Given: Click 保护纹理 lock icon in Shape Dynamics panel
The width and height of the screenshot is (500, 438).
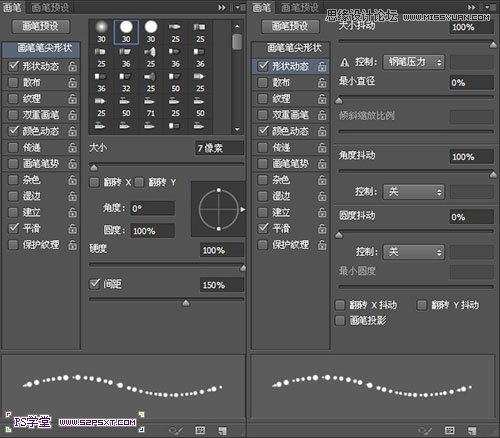Looking at the screenshot, I should [322, 245].
